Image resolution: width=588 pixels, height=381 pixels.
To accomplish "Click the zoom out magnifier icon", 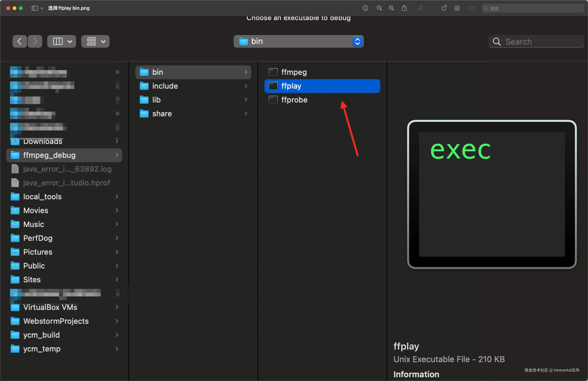I will (379, 8).
